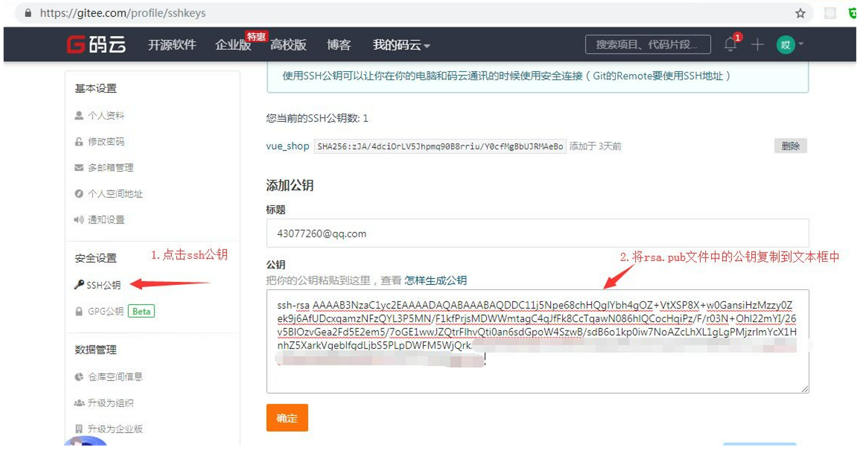Click the notification bell with badge
868x471 pixels.
(731, 44)
